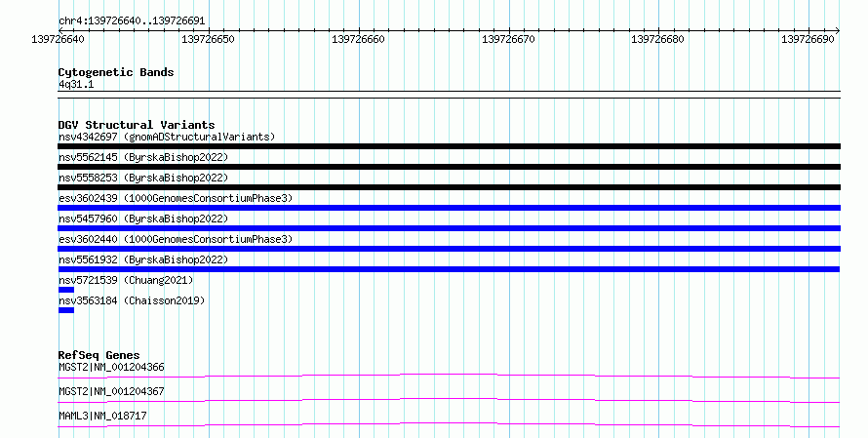
Task: Click the chr4:139726640..139726691 region label
Action: [x=132, y=20]
